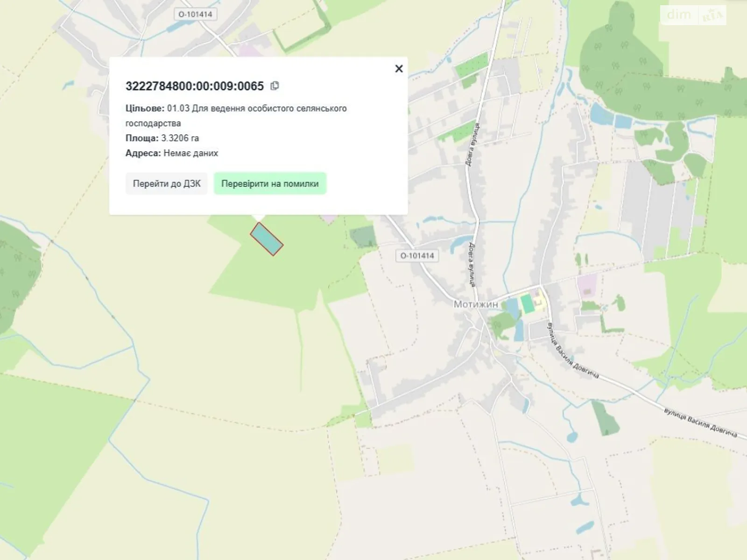The image size is (747, 560).
Task: Copy the cadastral number 3222784800:00:009:0065
Action: tap(275, 85)
